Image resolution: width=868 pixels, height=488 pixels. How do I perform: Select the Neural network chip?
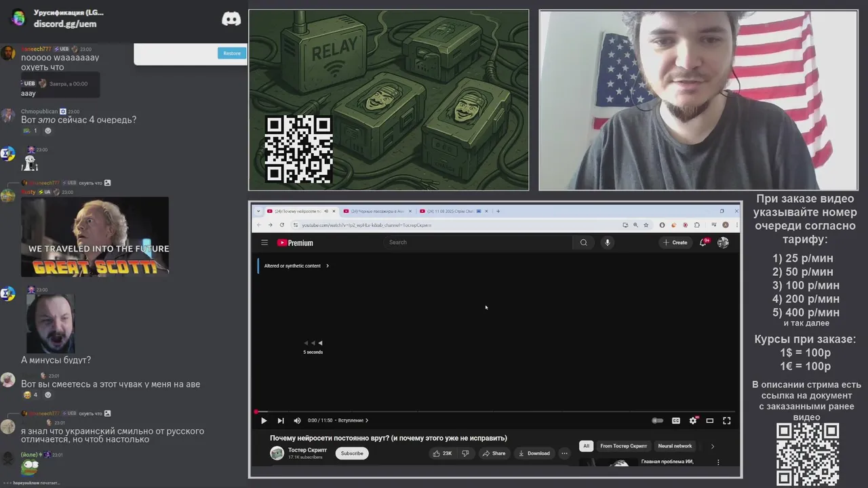(675, 446)
